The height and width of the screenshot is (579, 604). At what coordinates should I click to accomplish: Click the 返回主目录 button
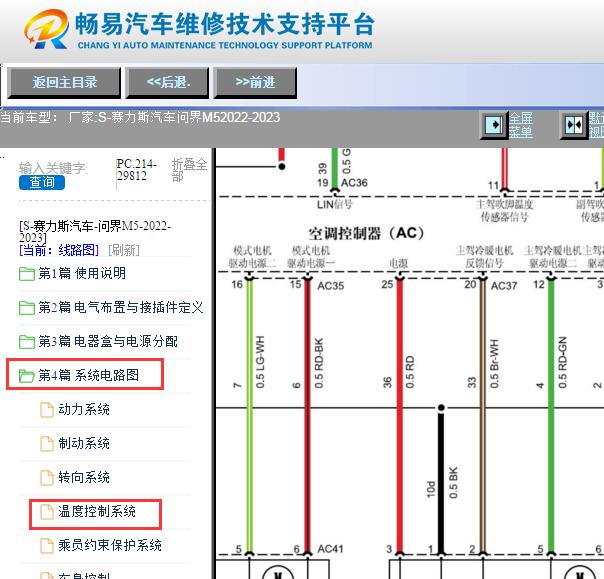pyautogui.click(x=64, y=82)
